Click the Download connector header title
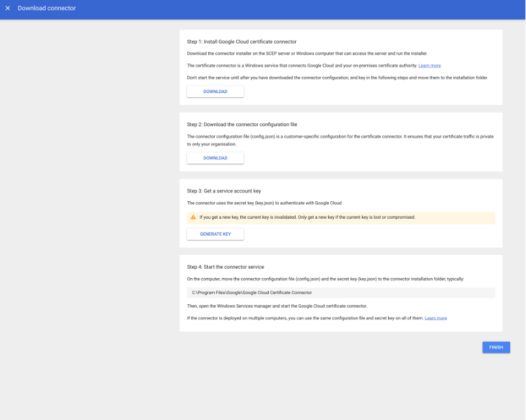Screen dimensions: 526x420 [x=47, y=8]
